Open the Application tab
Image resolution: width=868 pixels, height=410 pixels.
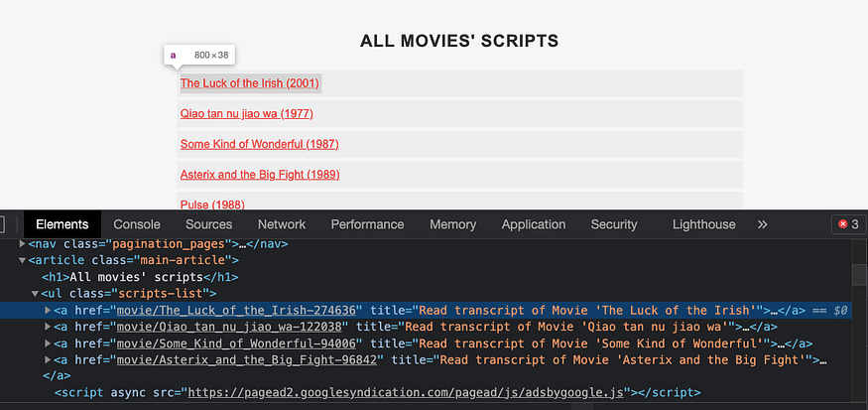pyautogui.click(x=534, y=224)
